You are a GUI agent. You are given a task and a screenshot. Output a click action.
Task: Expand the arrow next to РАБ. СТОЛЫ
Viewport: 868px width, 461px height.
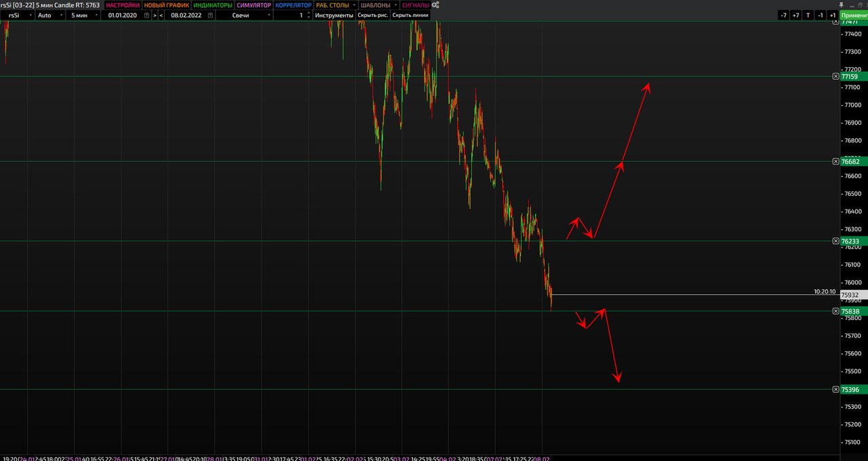click(x=354, y=5)
